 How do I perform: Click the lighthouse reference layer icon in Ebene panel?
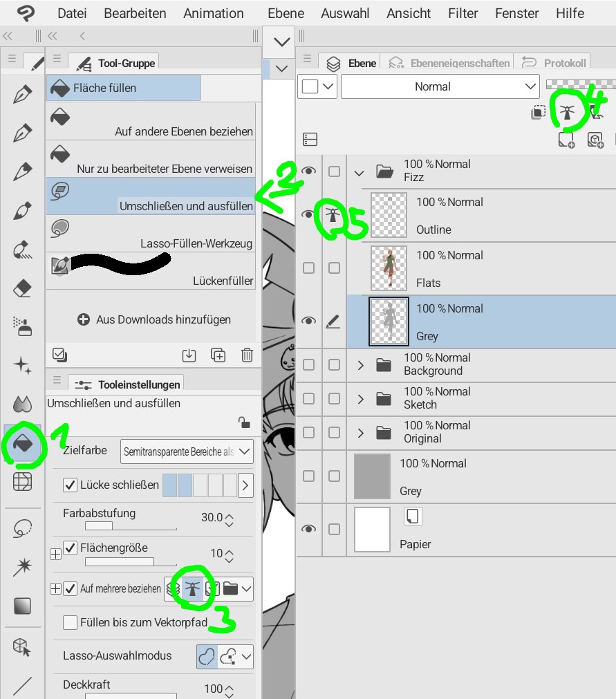(567, 112)
